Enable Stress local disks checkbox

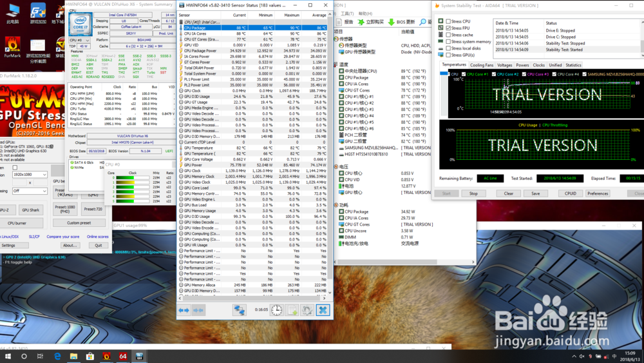click(x=448, y=48)
